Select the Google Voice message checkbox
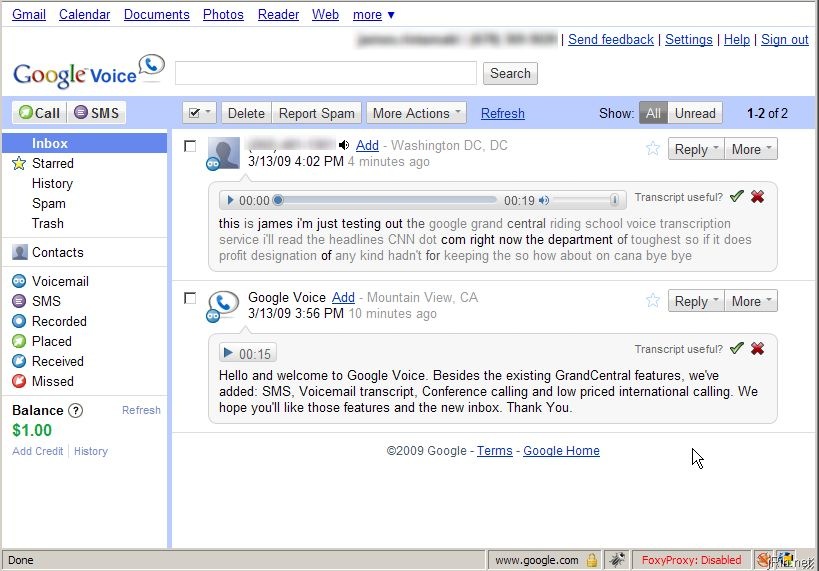Image resolution: width=819 pixels, height=571 pixels. pos(190,298)
